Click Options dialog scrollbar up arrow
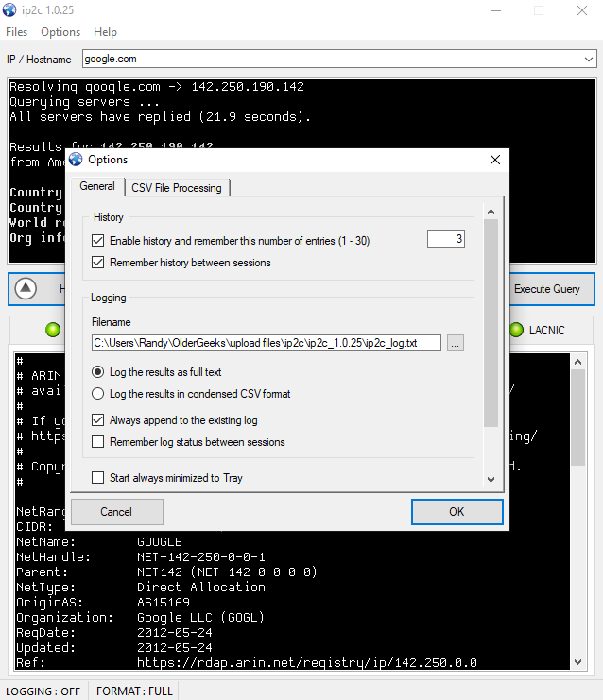Screen dimensions: 603x700 [491, 212]
